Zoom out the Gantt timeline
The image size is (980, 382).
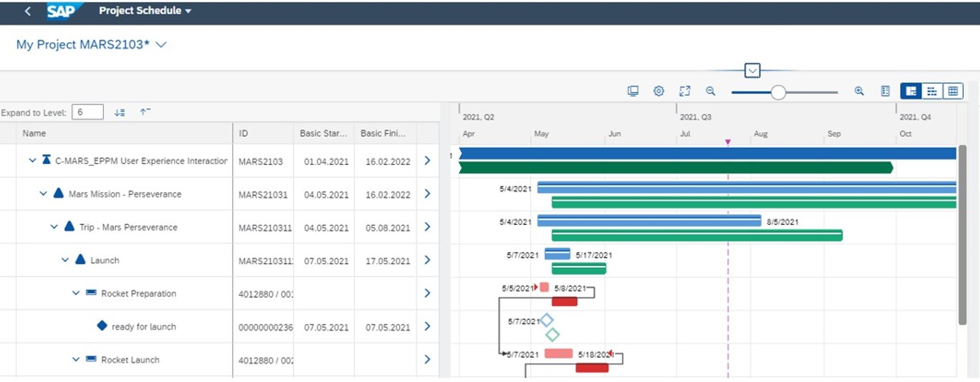[710, 91]
